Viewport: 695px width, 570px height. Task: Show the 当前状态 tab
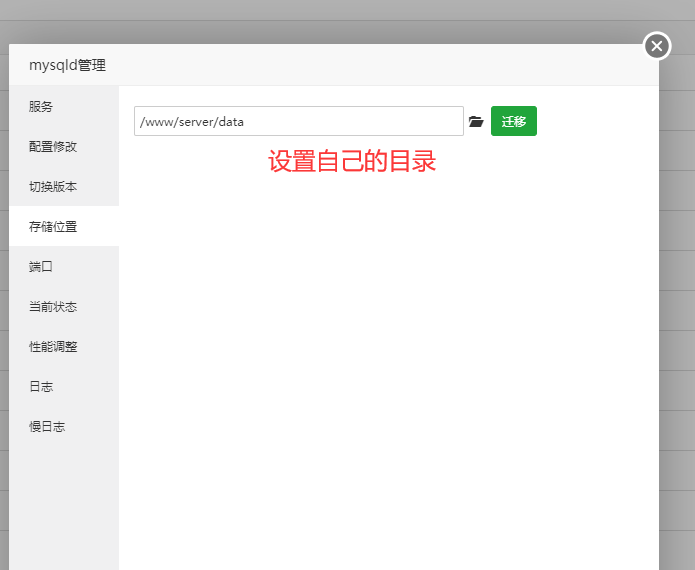[64, 306]
